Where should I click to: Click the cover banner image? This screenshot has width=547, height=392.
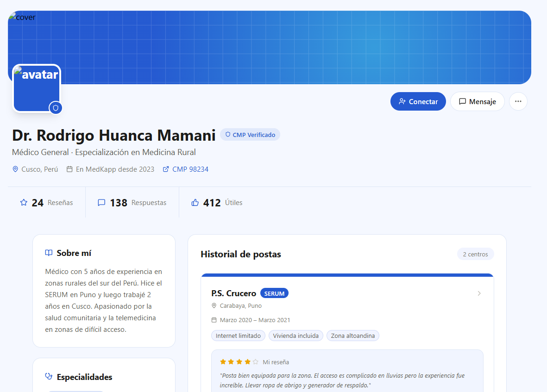pyautogui.click(x=269, y=47)
